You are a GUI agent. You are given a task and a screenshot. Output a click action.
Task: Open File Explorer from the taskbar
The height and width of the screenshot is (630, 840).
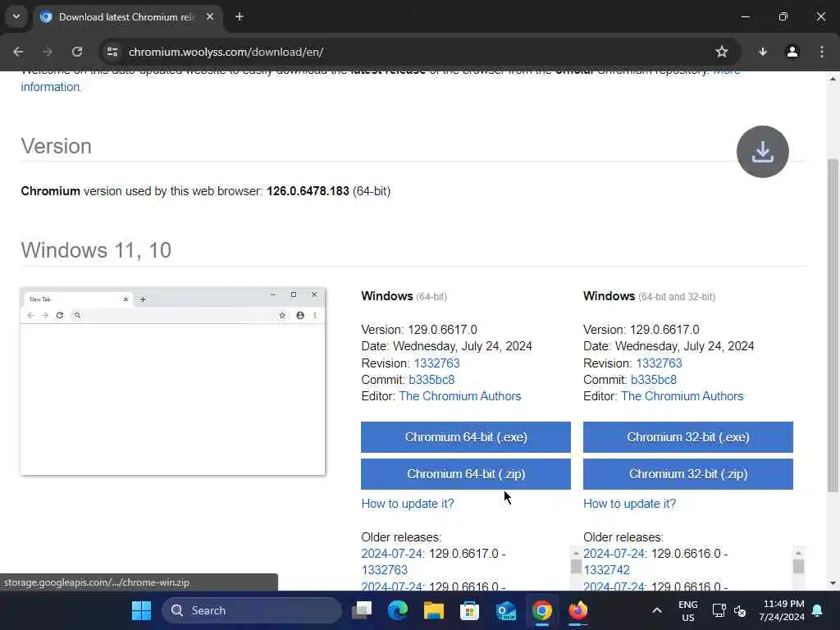pos(433,610)
